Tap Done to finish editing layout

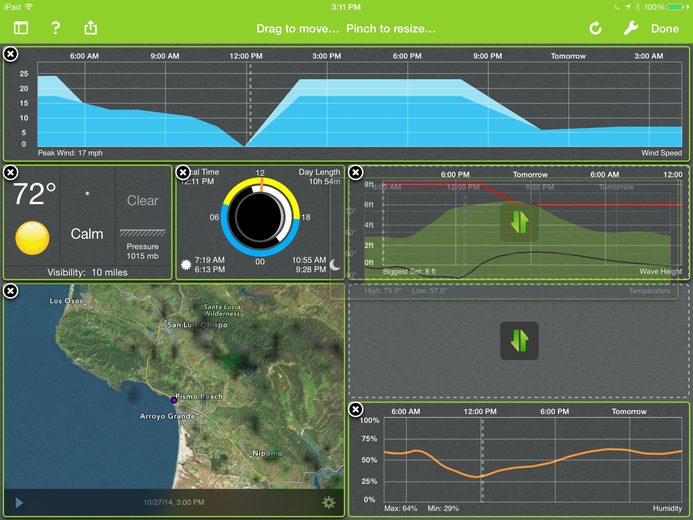[x=665, y=29]
